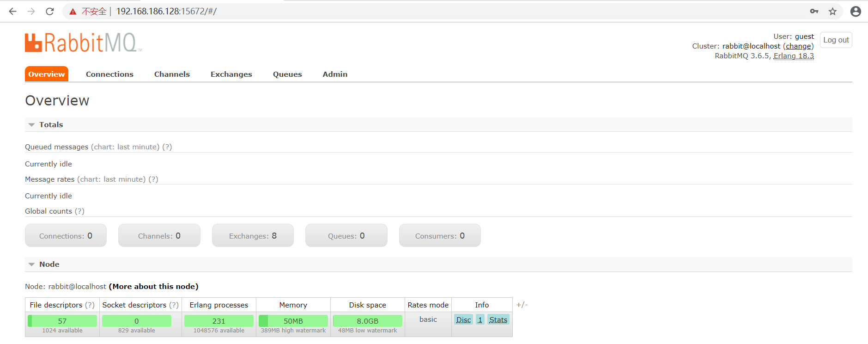Switch to the Connections tab
This screenshot has width=868, height=344.
(109, 74)
